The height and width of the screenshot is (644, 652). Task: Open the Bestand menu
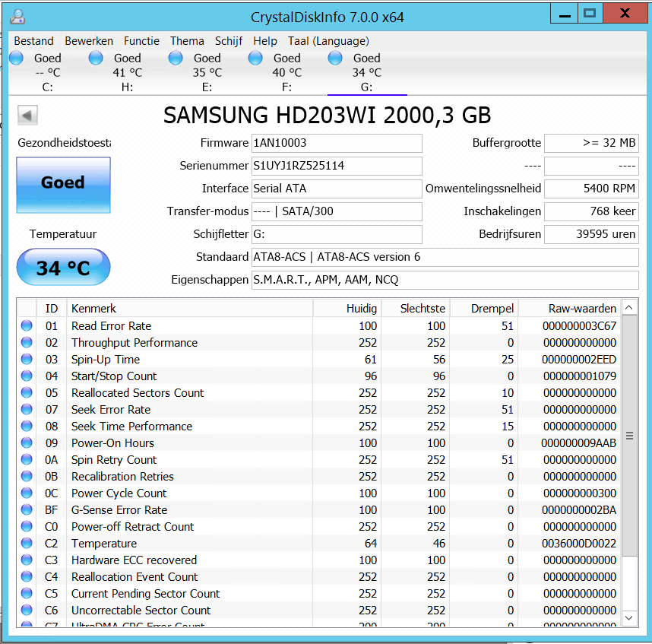click(33, 41)
